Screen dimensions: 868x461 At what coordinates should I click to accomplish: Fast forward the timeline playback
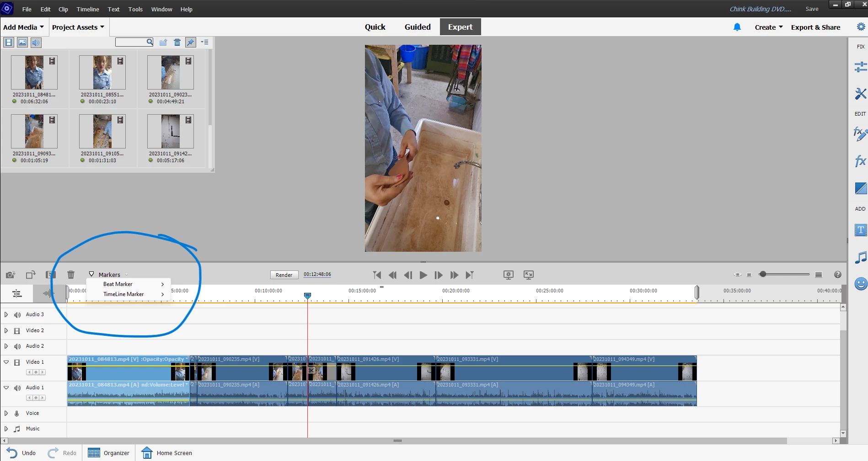pyautogui.click(x=454, y=275)
